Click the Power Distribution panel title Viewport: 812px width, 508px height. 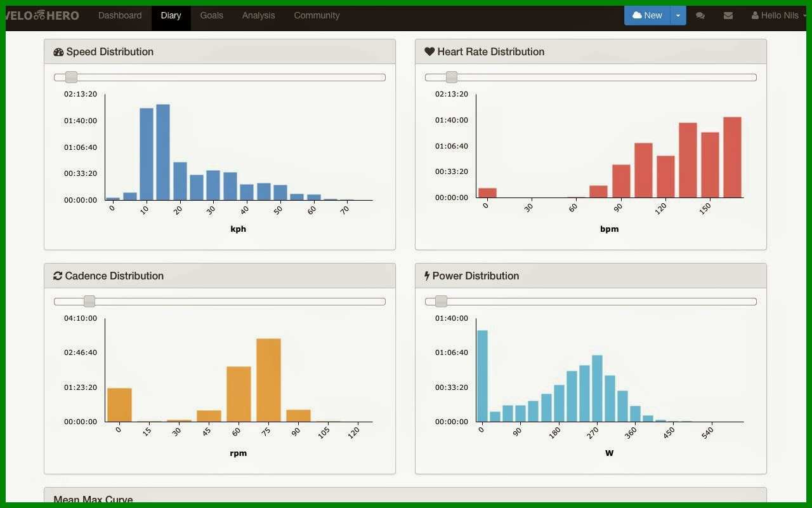point(476,276)
